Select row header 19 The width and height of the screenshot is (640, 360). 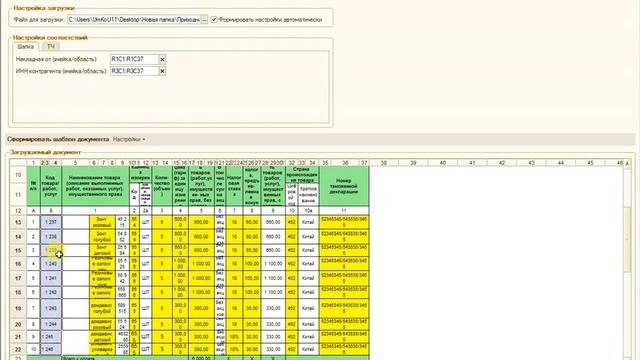tap(18, 309)
